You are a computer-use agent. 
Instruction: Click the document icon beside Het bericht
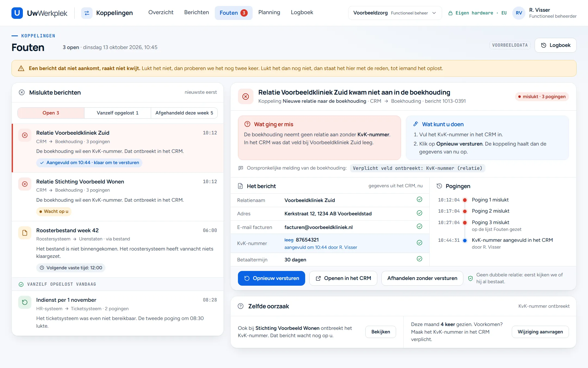240,186
